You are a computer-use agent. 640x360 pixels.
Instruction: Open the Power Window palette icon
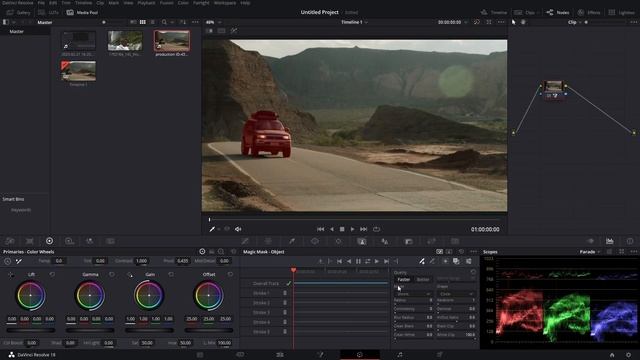pos(315,241)
